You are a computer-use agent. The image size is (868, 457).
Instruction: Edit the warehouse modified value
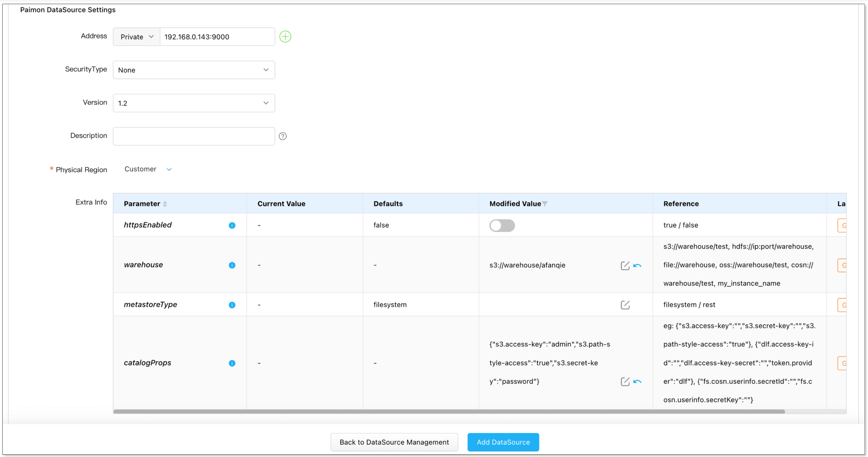(x=625, y=266)
